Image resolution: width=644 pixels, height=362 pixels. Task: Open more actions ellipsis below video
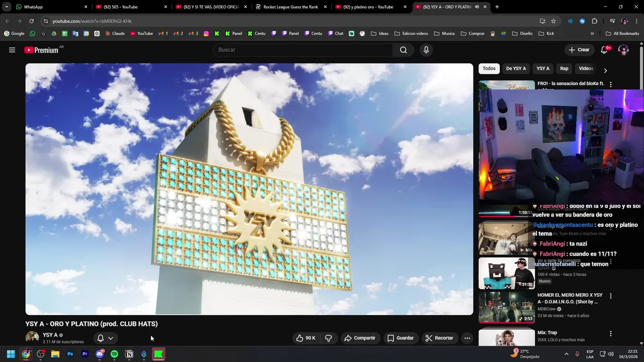click(x=467, y=338)
